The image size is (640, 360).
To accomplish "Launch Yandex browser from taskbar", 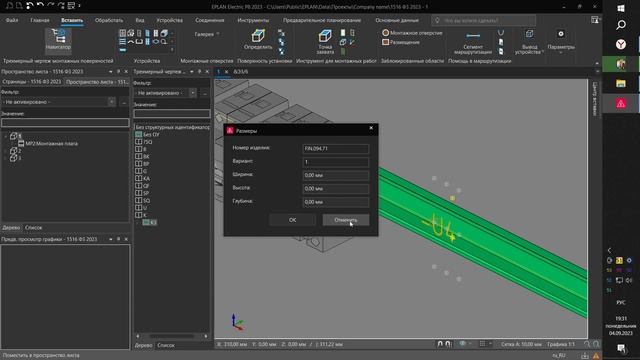I will pyautogui.click(x=621, y=44).
